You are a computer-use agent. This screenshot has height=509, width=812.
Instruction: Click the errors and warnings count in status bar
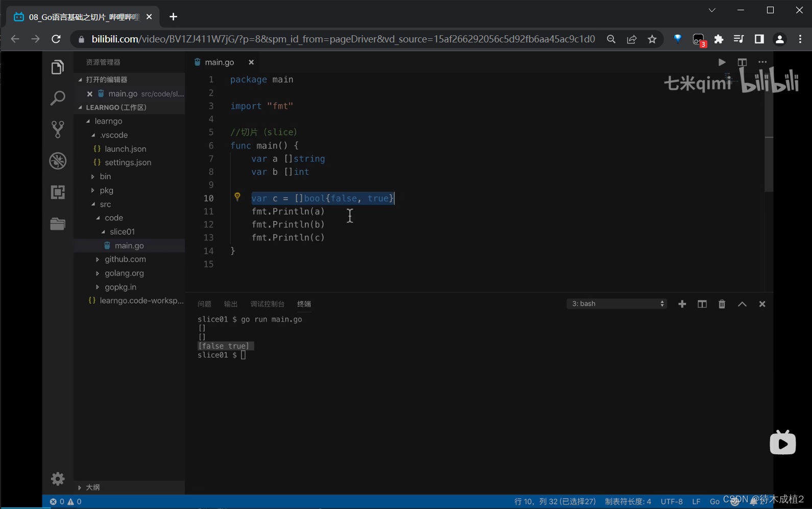click(x=66, y=502)
